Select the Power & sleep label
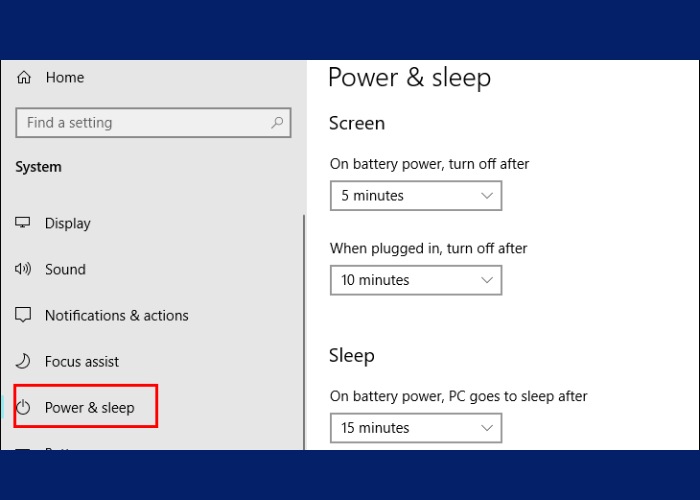The image size is (700, 500). pyautogui.click(x=89, y=407)
